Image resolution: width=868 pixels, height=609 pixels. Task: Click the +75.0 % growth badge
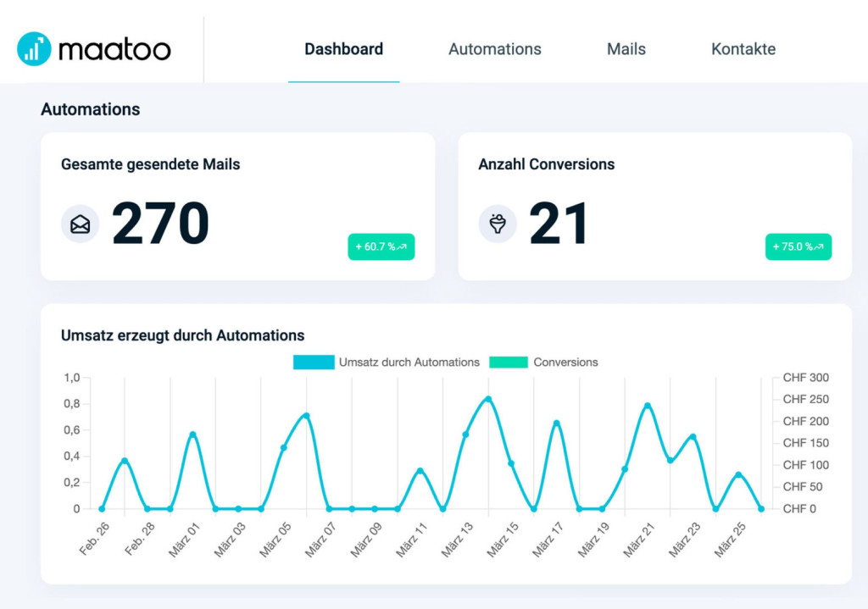coord(798,246)
